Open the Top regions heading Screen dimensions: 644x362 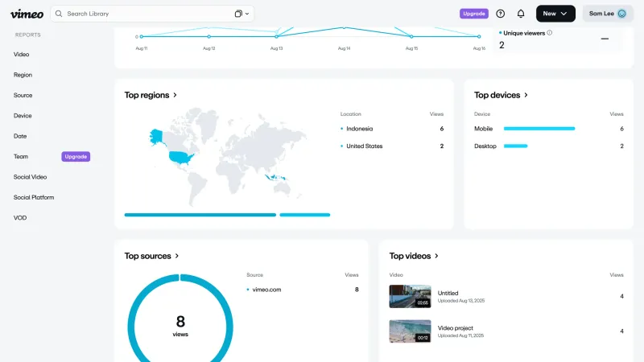[x=147, y=95]
